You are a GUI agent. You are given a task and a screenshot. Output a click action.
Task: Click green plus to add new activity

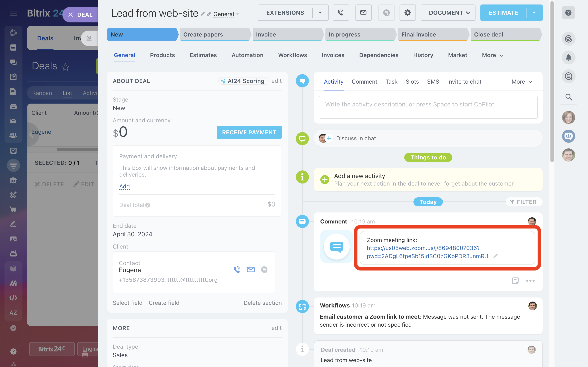(x=325, y=180)
